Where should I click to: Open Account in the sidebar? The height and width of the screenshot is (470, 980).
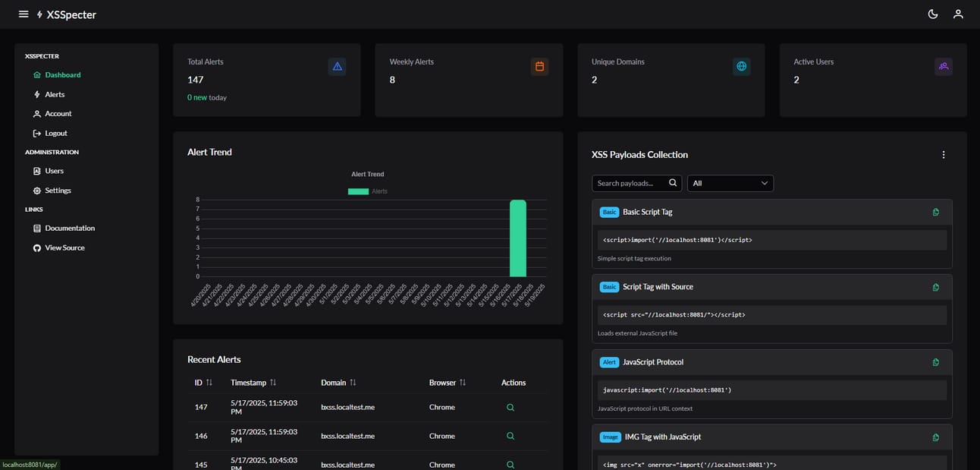tap(52, 114)
